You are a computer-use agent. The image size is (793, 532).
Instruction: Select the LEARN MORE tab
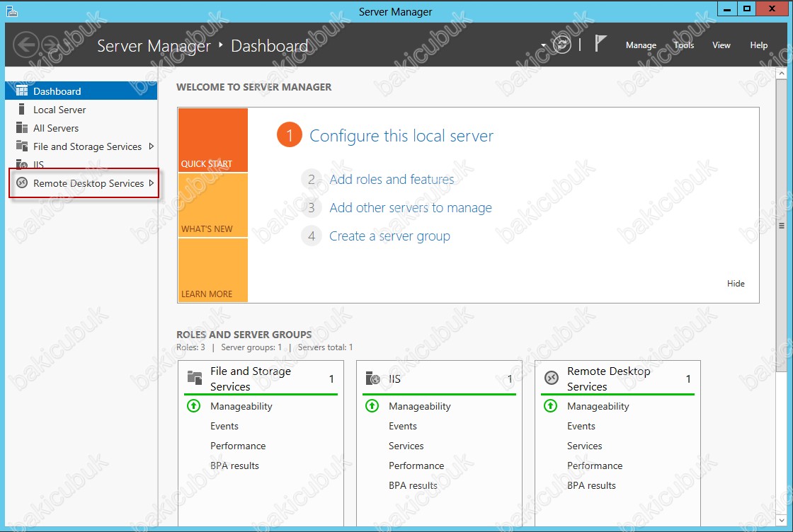pyautogui.click(x=213, y=270)
